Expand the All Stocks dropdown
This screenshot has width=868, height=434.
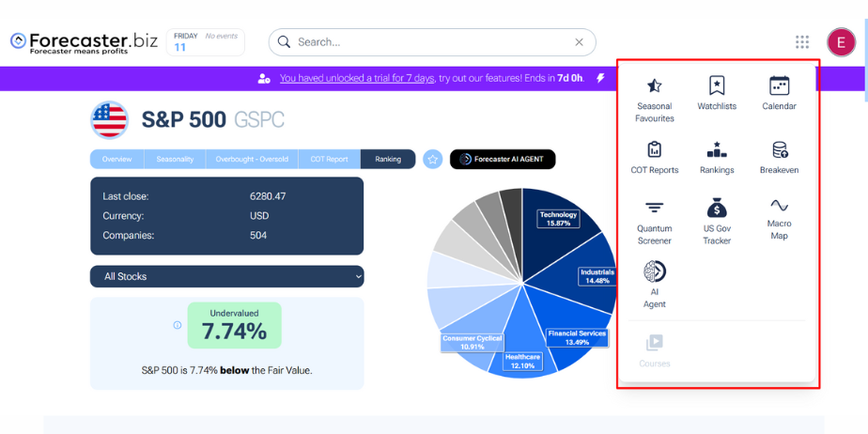pos(227,276)
